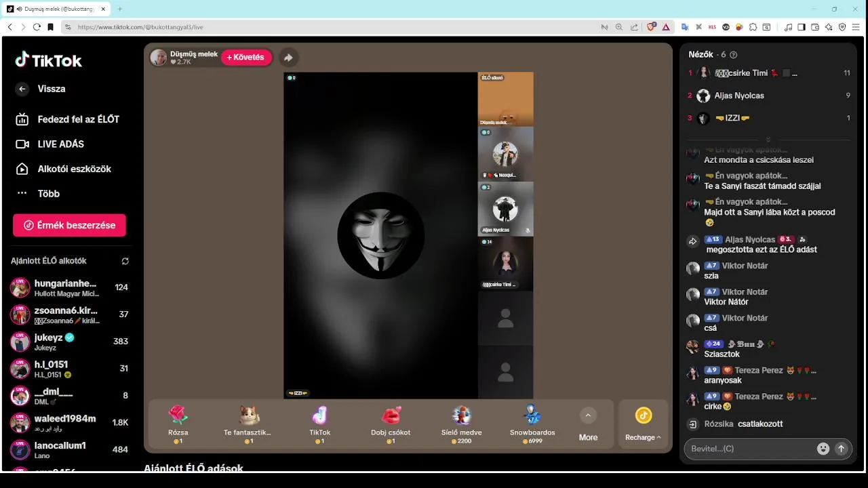Open waleed1984m live creator

(70, 422)
